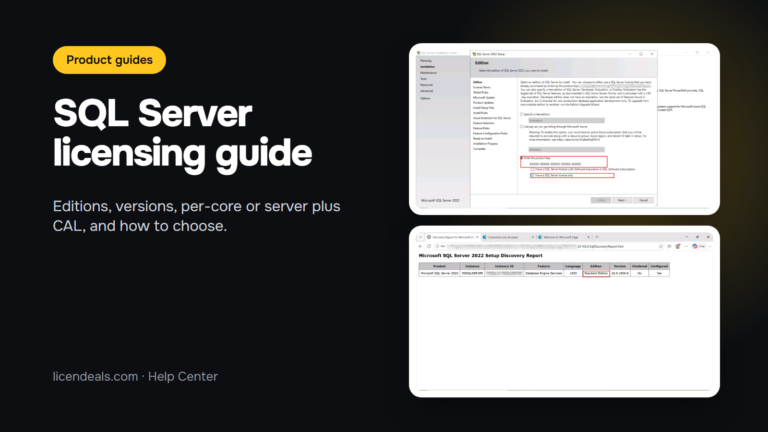
Task: Click the Back button in SQL Server Setup
Action: pyautogui.click(x=601, y=200)
